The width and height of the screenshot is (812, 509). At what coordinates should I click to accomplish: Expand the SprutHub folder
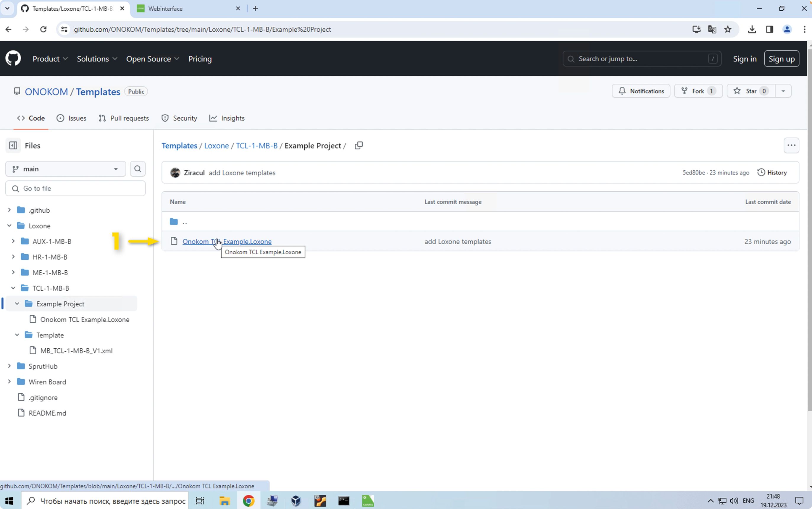coord(9,366)
